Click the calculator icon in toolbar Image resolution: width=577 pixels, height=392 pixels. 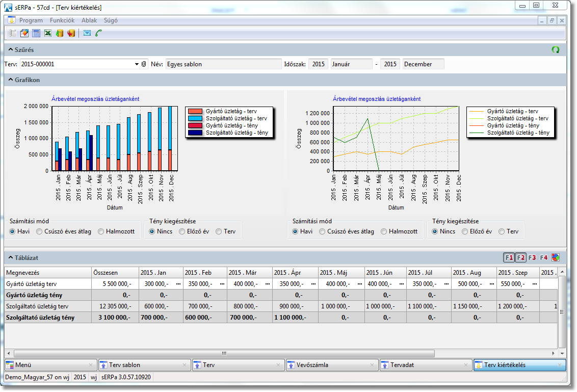(x=36, y=33)
